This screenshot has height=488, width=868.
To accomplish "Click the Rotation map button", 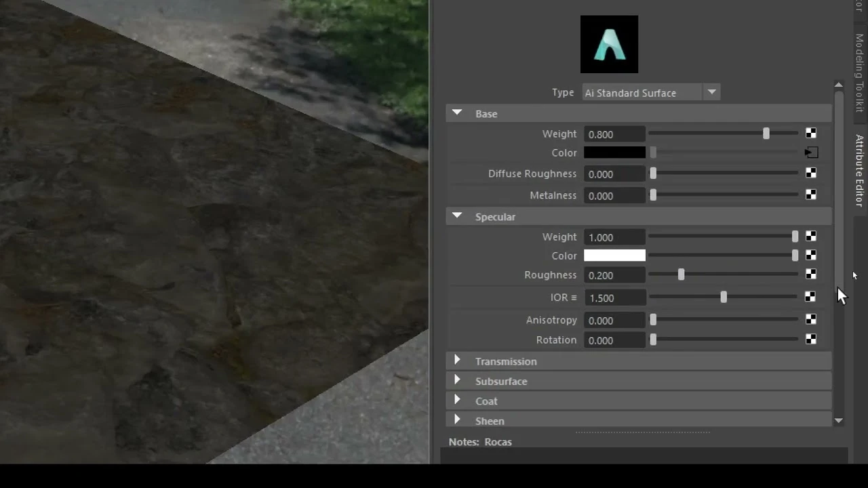I will point(811,340).
